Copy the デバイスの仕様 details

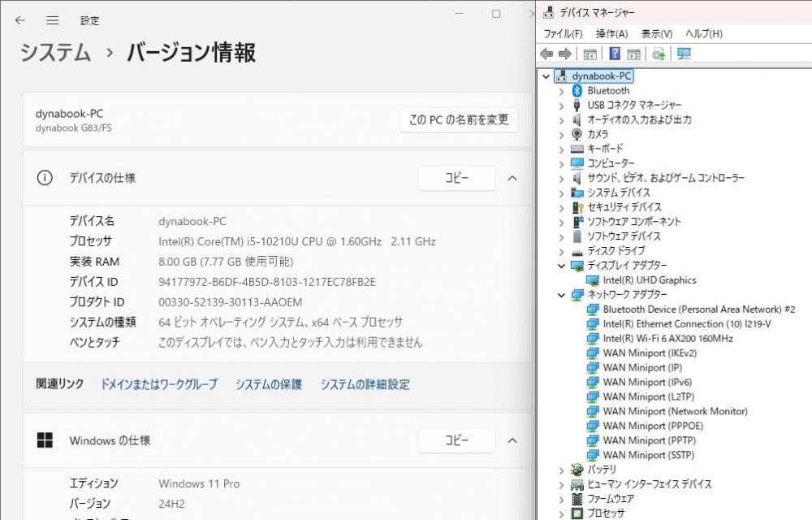pyautogui.click(x=456, y=178)
